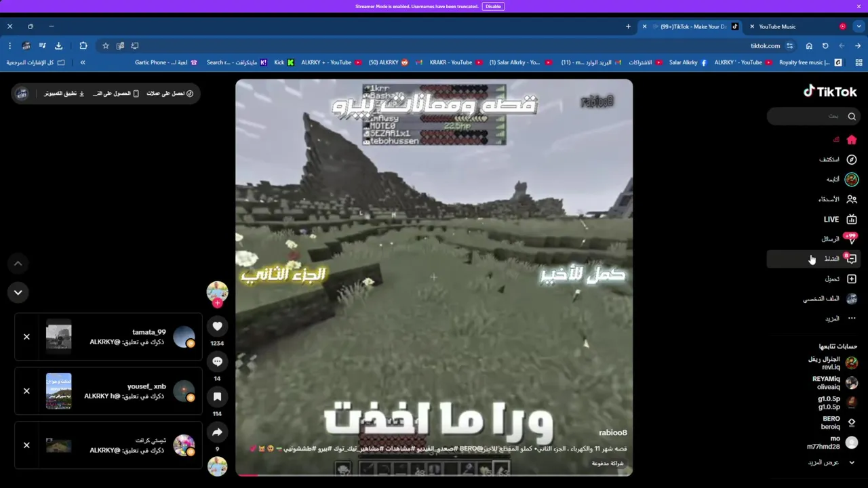Dismiss the tamata_99 notification

click(x=26, y=337)
